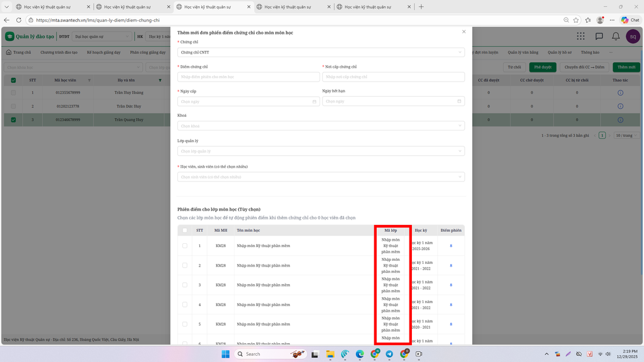Check môn học row STT 1 checkbox
Image resolution: width=644 pixels, height=362 pixels.
185,246
